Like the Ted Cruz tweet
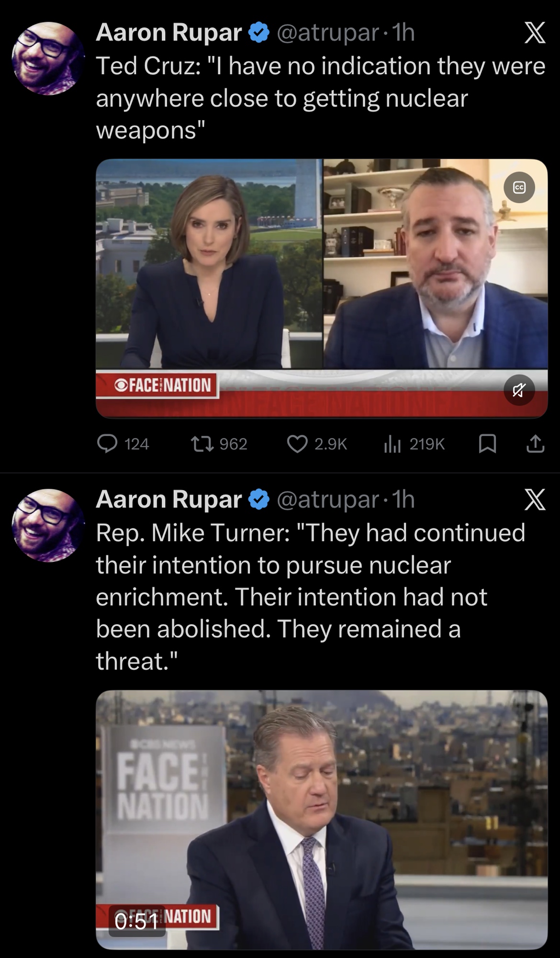The image size is (560, 958). pos(316,444)
